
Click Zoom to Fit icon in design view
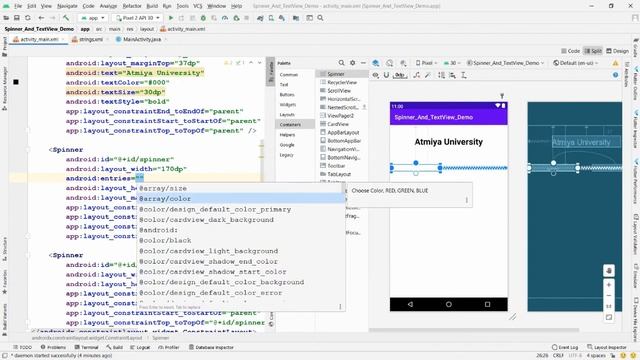coord(609,317)
